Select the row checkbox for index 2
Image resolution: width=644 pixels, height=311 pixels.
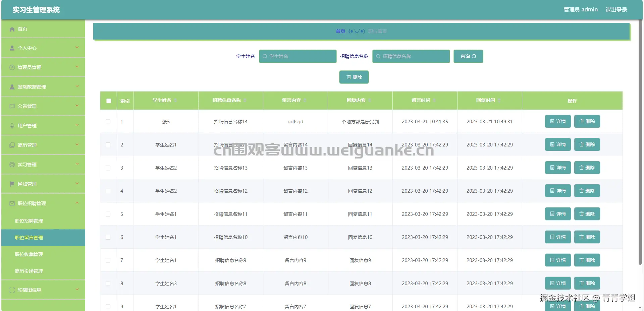(108, 145)
